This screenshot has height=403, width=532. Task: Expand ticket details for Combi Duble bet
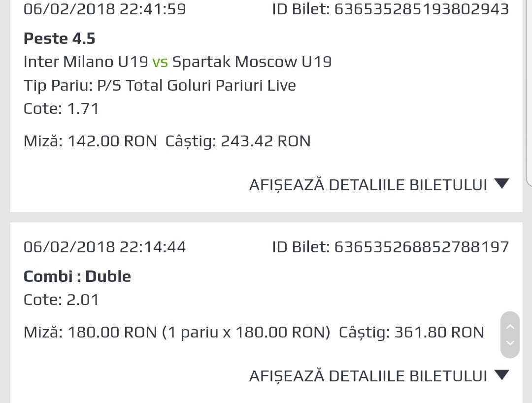(x=379, y=376)
